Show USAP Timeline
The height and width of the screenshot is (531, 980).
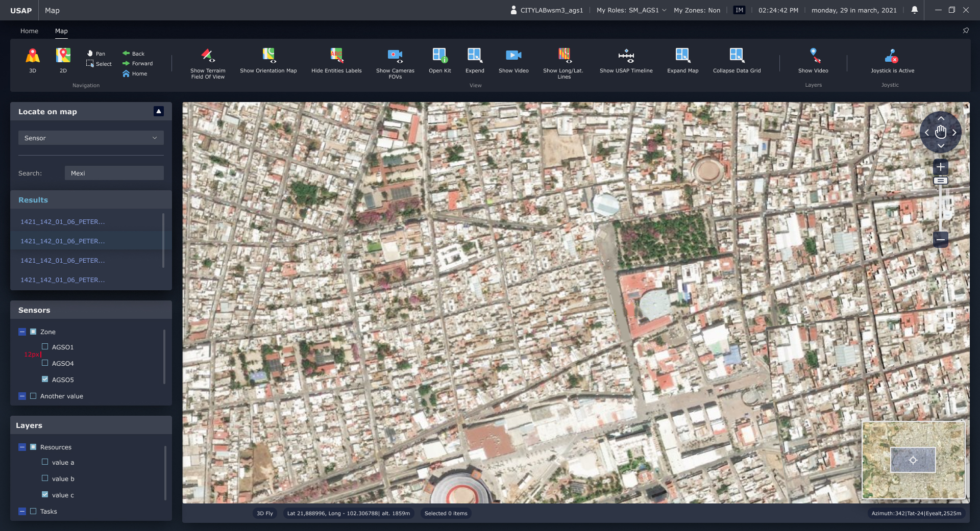pos(626,56)
